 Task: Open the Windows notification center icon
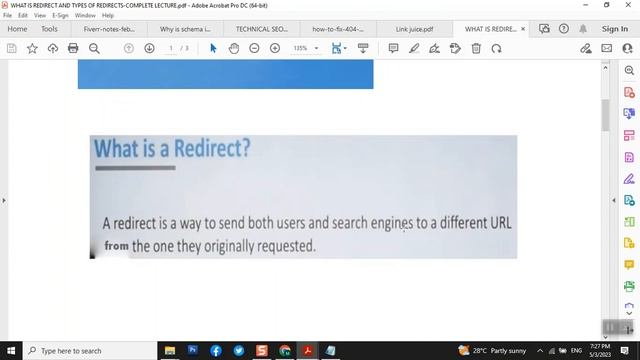tap(624, 351)
